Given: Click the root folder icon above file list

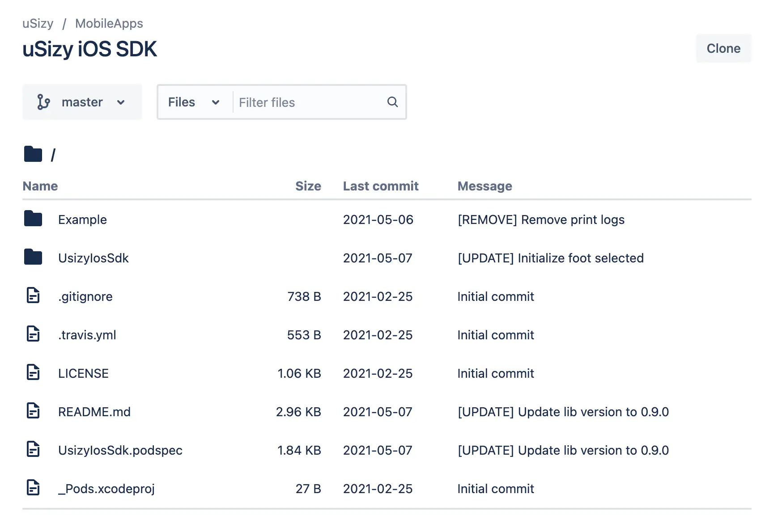Looking at the screenshot, I should pos(33,154).
